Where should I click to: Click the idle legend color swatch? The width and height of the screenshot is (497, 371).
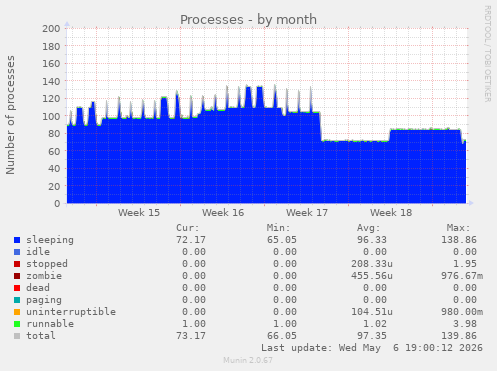[17, 252]
